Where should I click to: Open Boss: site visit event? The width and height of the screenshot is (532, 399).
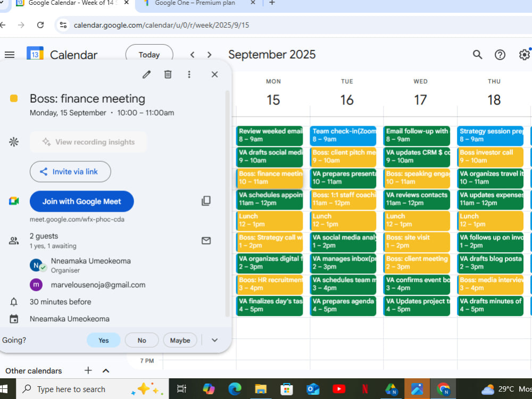point(417,242)
